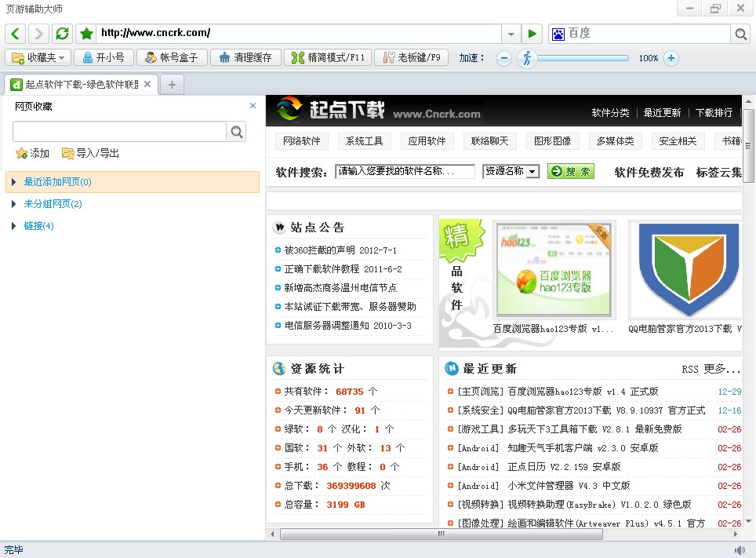This screenshot has height=558, width=756.
Task: Open 被360拦截的声明 announcement
Action: (340, 250)
